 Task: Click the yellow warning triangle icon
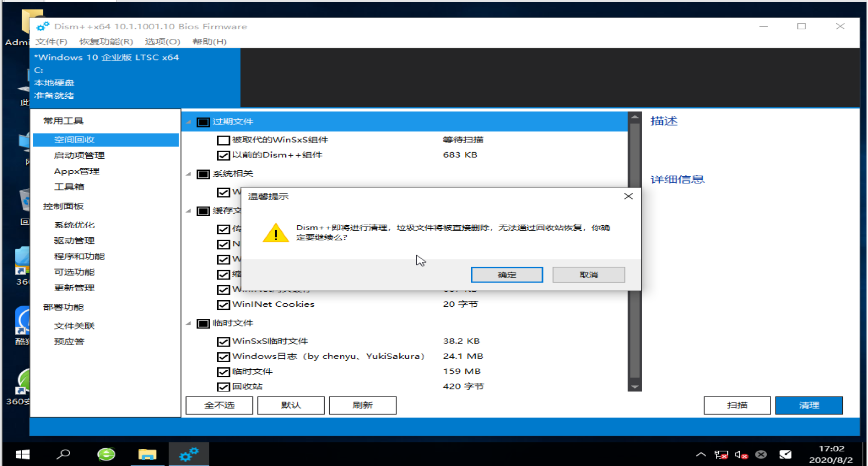(x=276, y=233)
